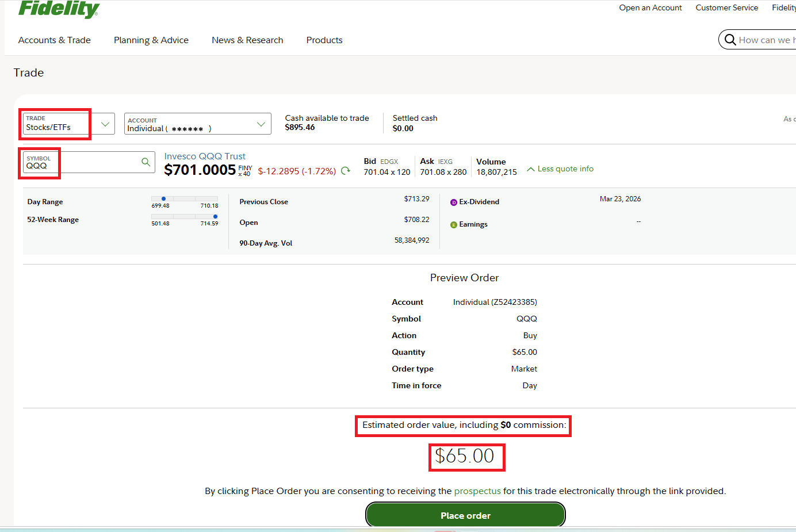
Task: Click the price change $-12.2895 (-1.72%)
Action: pos(297,171)
